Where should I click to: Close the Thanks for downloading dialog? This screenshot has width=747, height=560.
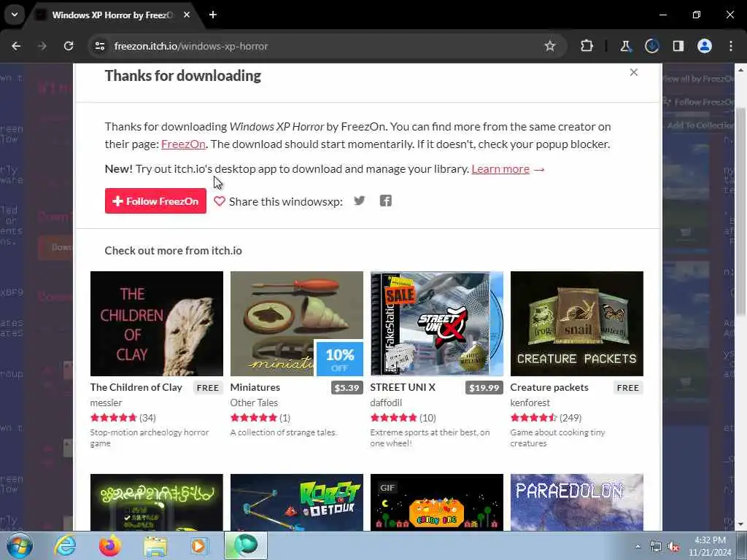[634, 72]
